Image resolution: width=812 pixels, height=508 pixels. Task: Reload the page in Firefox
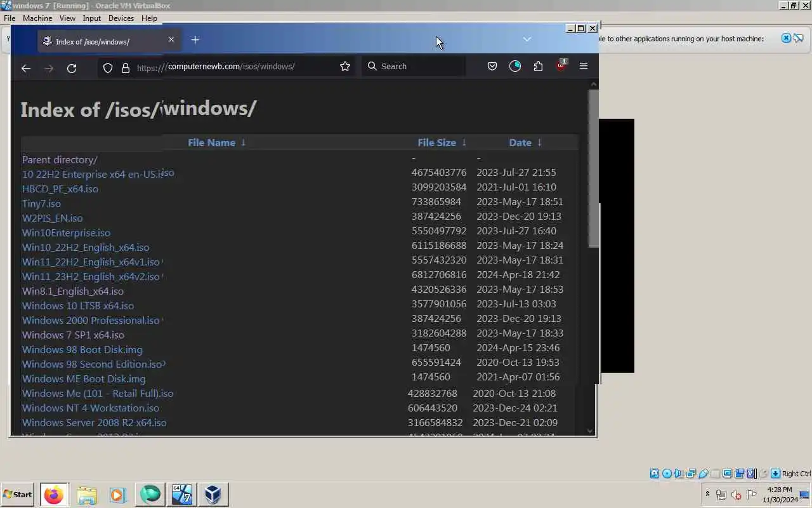point(72,68)
